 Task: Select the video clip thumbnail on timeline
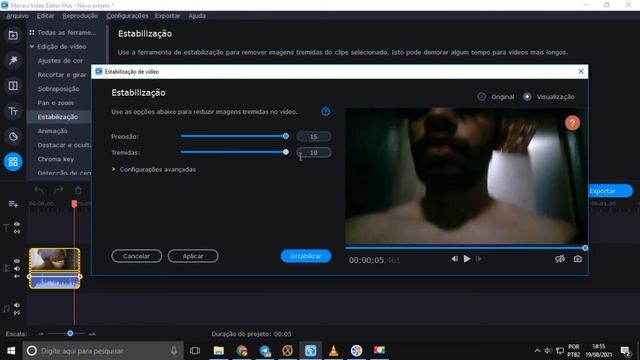coord(55,260)
